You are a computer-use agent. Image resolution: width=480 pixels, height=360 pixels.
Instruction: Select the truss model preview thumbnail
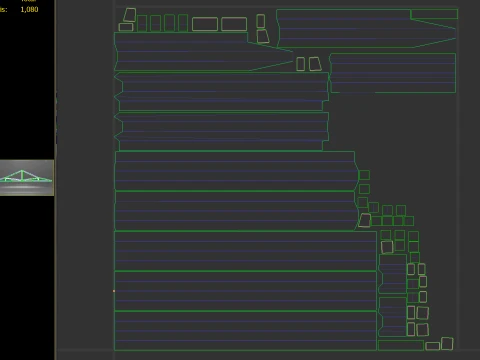(27, 178)
